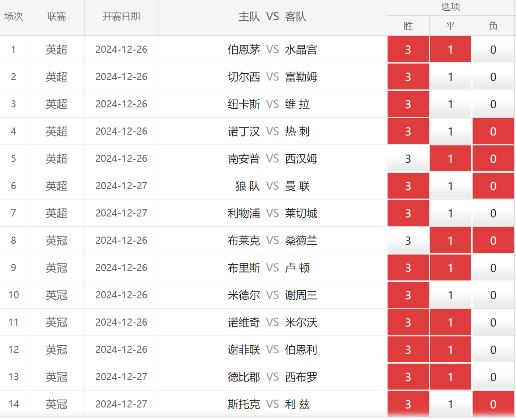Click match text 狼队 VS 曼联
Screen dimensions: 516x420
coord(273,186)
